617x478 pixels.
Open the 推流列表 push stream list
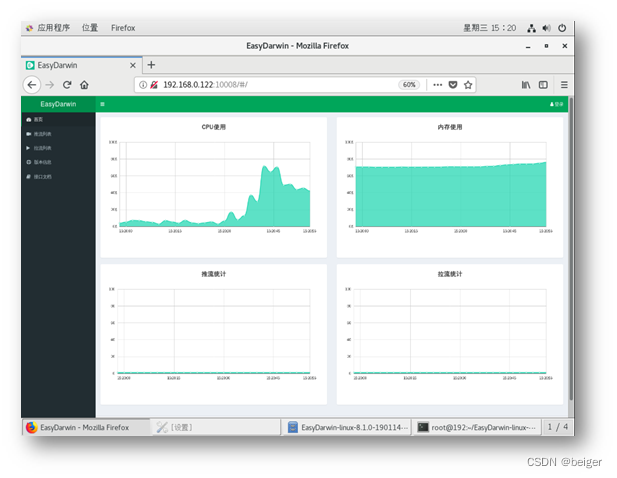[58, 134]
